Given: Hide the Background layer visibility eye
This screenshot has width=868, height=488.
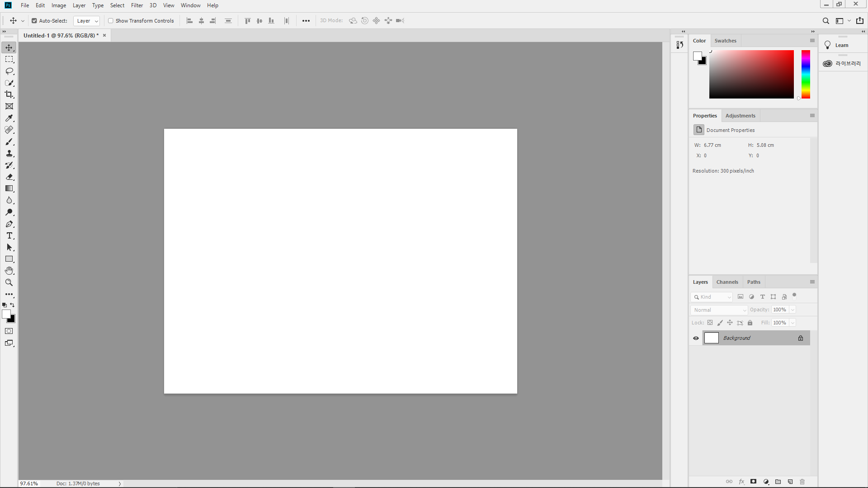Looking at the screenshot, I should pos(696,338).
